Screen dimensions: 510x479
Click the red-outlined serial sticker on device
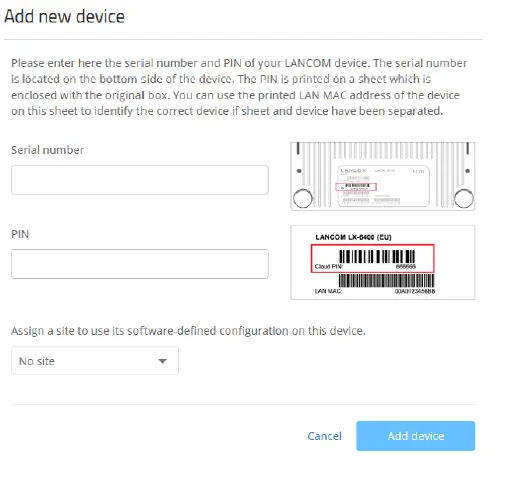(x=356, y=187)
